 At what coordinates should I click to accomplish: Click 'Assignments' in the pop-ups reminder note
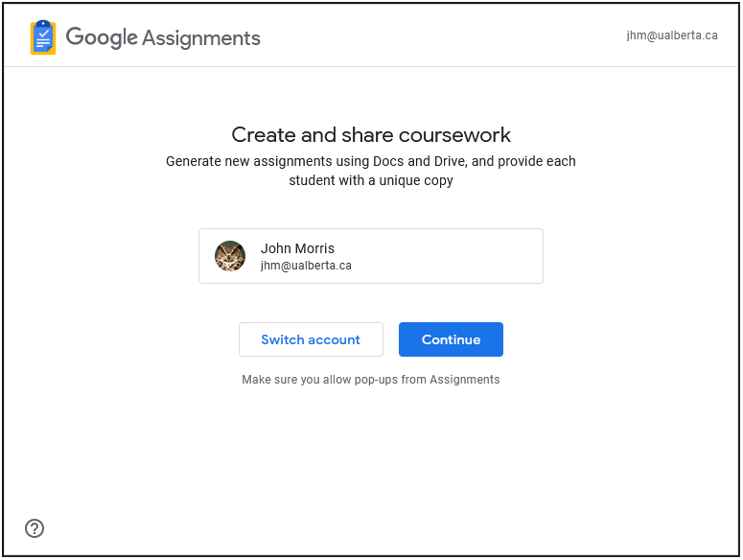464,380
